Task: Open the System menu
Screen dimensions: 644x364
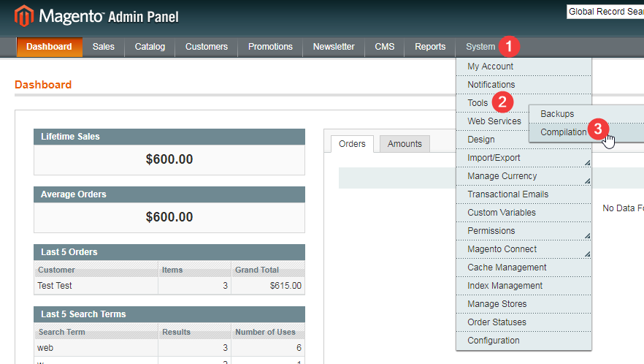Action: (480, 47)
